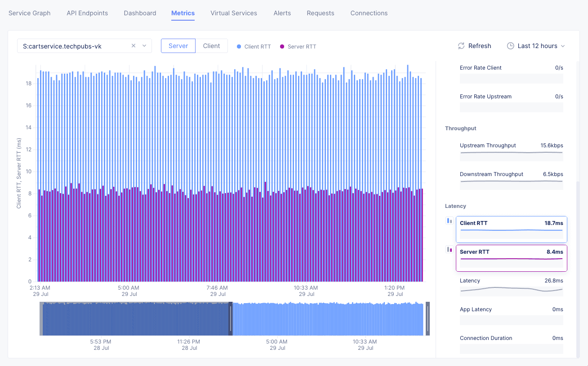
Task: Click the left time range slider handle
Action: tap(231, 318)
